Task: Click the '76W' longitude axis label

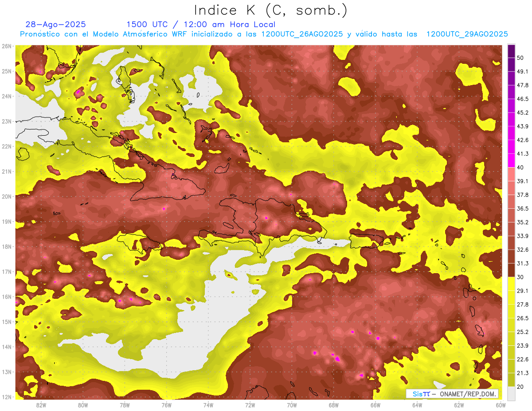Action: pyautogui.click(x=166, y=405)
